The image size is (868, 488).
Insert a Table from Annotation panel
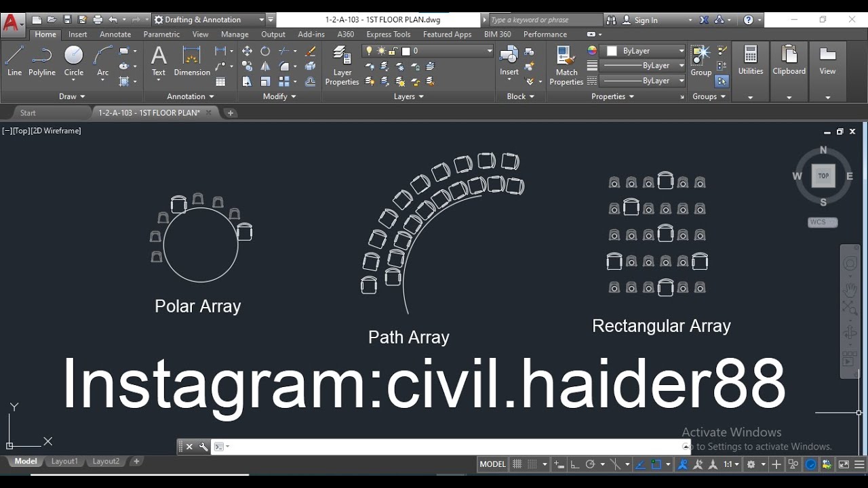220,81
